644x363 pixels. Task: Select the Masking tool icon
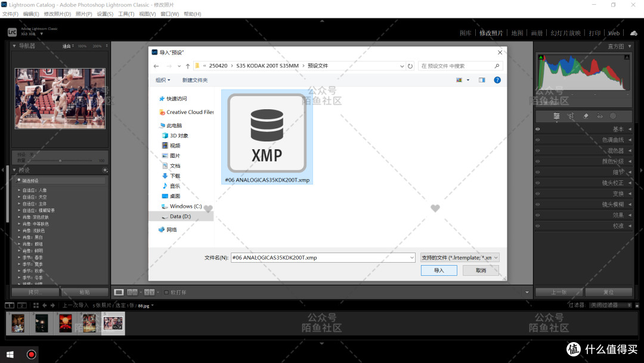pyautogui.click(x=613, y=116)
